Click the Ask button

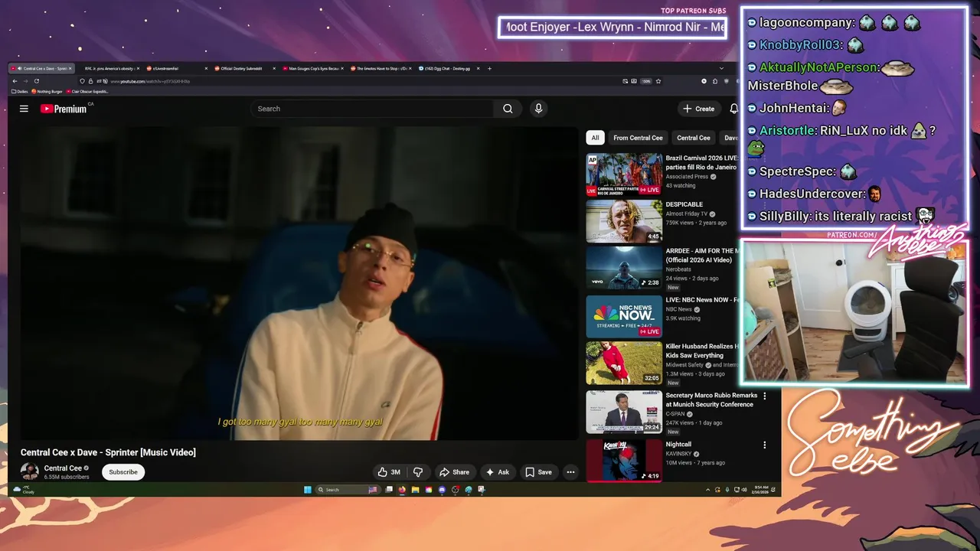pyautogui.click(x=498, y=472)
